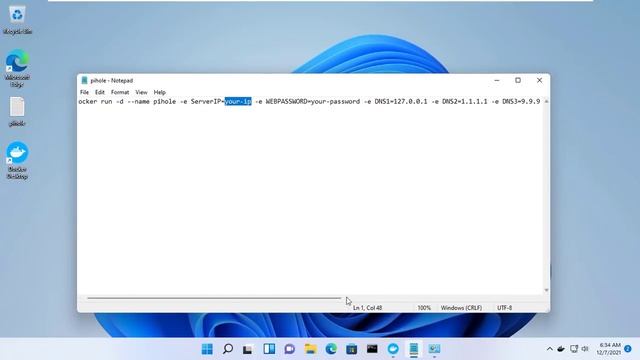Image resolution: width=640 pixels, height=360 pixels.
Task: Click the WEBPASSWORD=your-password text
Action: (313, 101)
